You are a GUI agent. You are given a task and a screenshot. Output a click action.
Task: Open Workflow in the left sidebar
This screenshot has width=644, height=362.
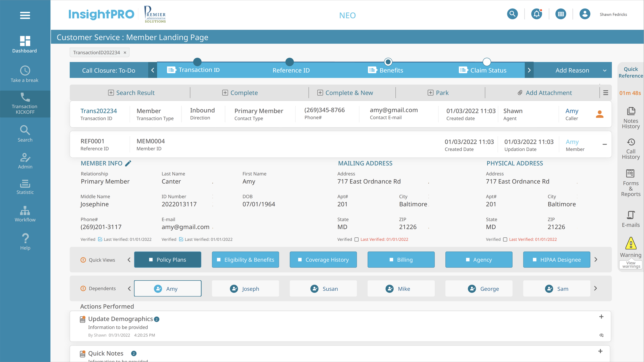tap(25, 214)
